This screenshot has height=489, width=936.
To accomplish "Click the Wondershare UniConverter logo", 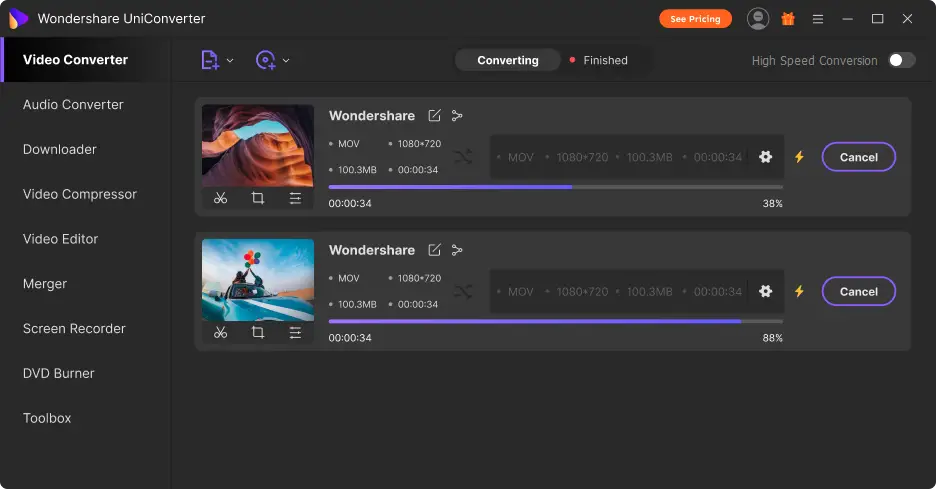I will 18,19.
